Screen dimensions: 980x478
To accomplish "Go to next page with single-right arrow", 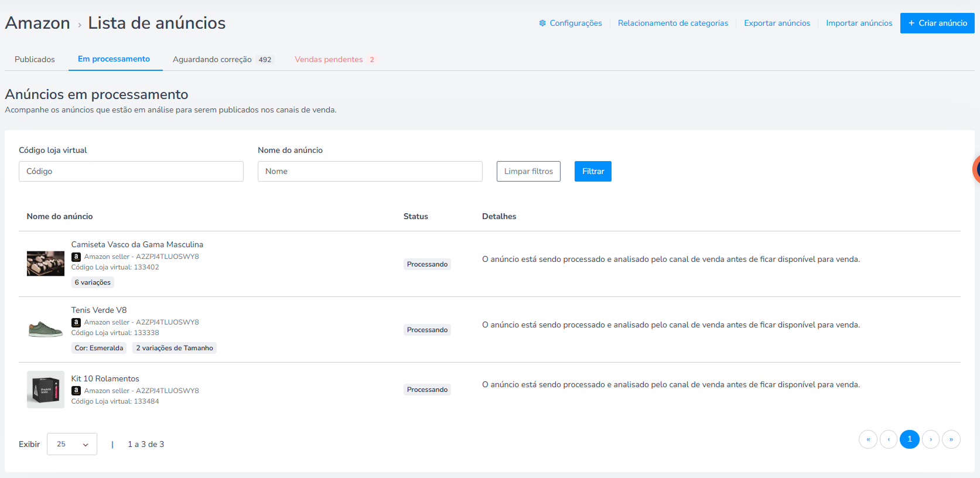I will (931, 439).
